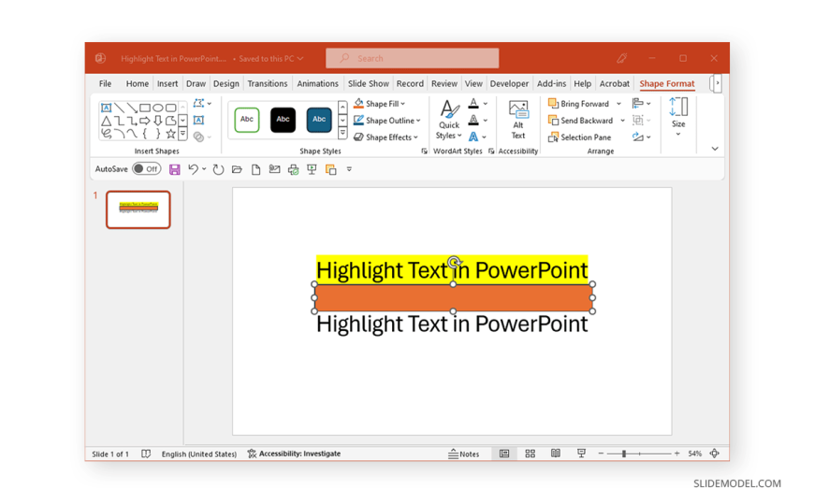This screenshot has width=814, height=504.
Task: Pick the rectangle shape in shapes gallery
Action: (x=145, y=108)
